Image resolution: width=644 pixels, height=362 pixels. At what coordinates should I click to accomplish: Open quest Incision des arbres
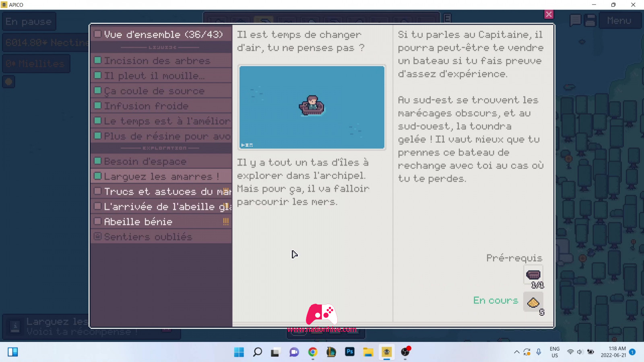point(161,61)
